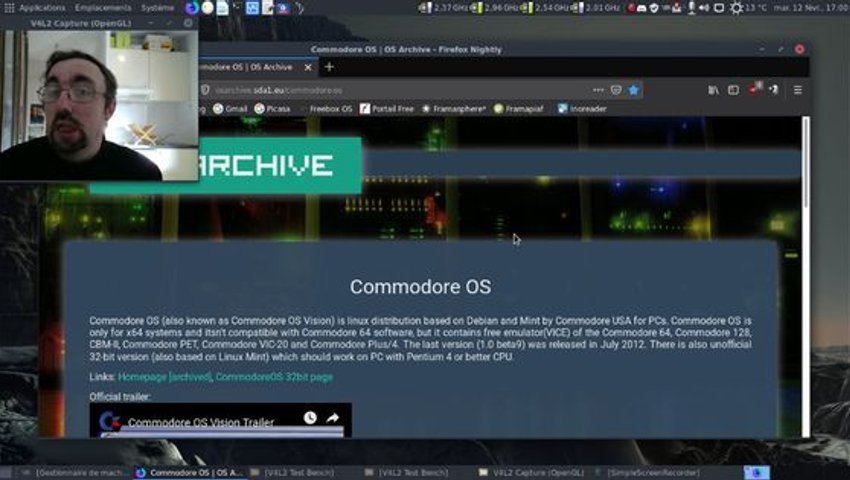This screenshot has width=850, height=480.
Task: Click the Firefox page vertical scrollbar
Action: tap(806, 163)
